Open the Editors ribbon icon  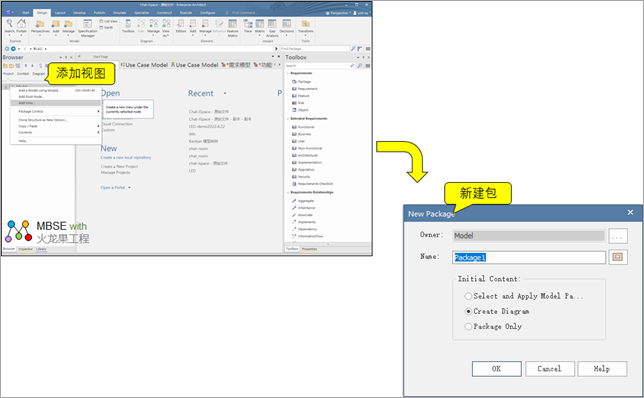(x=181, y=27)
